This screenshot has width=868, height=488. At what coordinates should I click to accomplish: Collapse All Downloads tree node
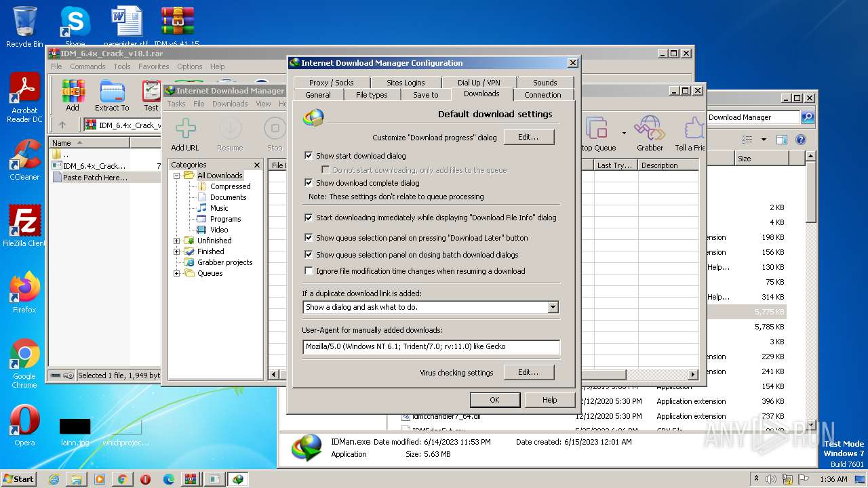(x=177, y=176)
